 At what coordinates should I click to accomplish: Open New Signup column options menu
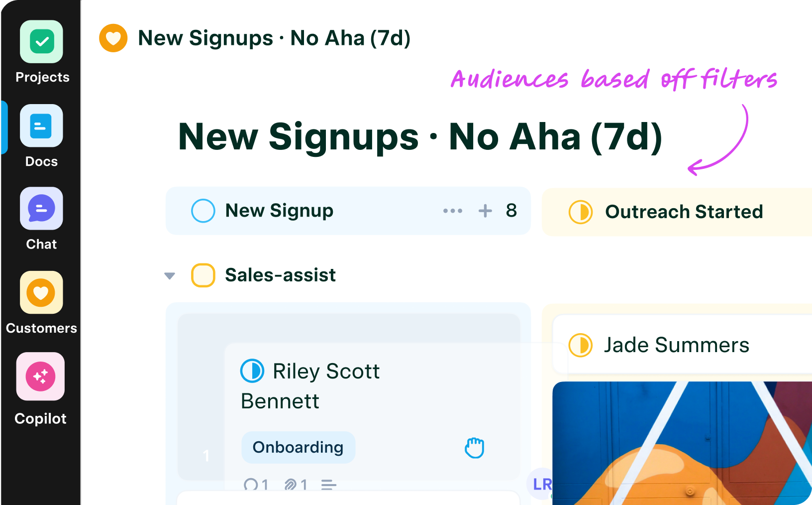pos(453,211)
